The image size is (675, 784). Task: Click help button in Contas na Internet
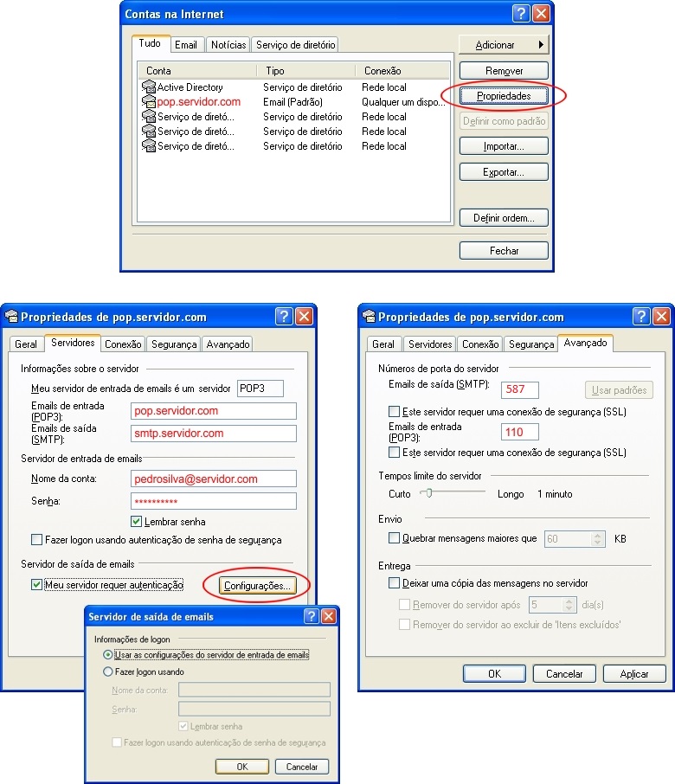click(521, 15)
